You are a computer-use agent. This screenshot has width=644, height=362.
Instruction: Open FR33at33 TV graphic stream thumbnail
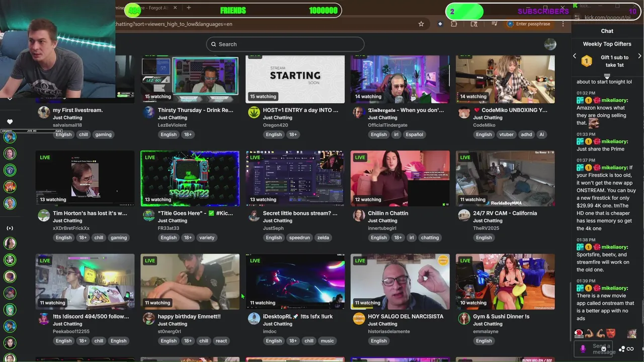[x=190, y=178]
